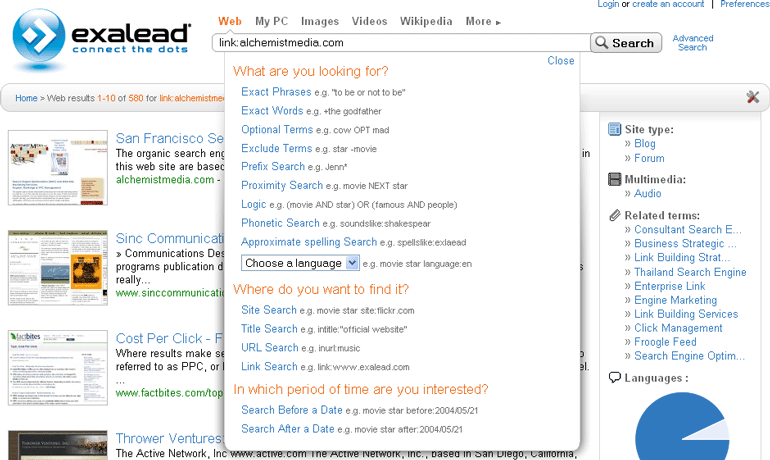Click Link Building Services related term

click(x=686, y=314)
